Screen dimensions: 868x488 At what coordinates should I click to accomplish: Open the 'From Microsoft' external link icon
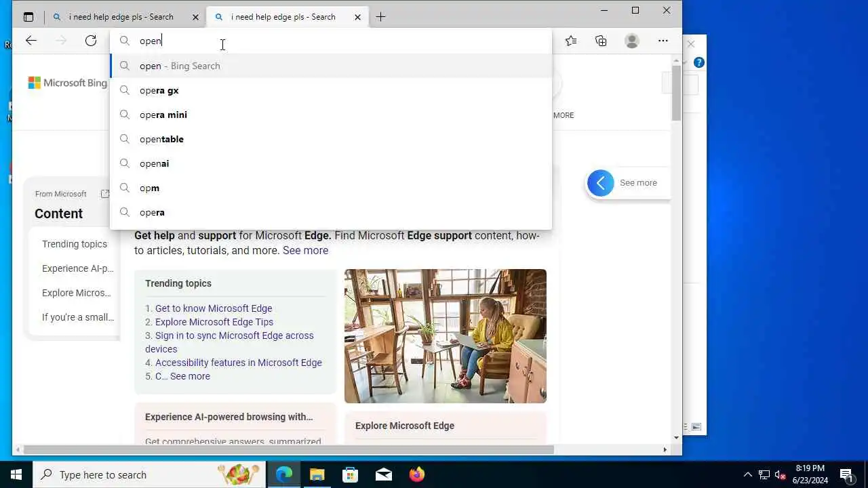tap(105, 194)
